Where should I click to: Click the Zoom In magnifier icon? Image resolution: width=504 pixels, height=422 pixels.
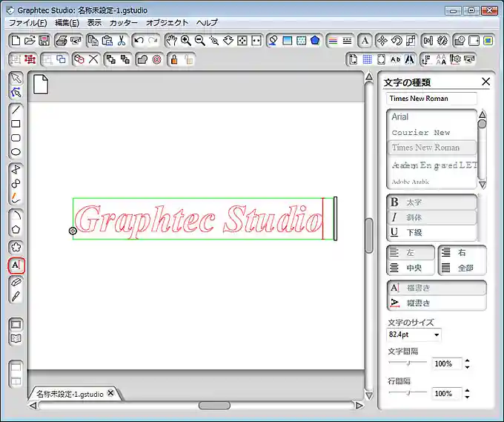[x=186, y=41]
